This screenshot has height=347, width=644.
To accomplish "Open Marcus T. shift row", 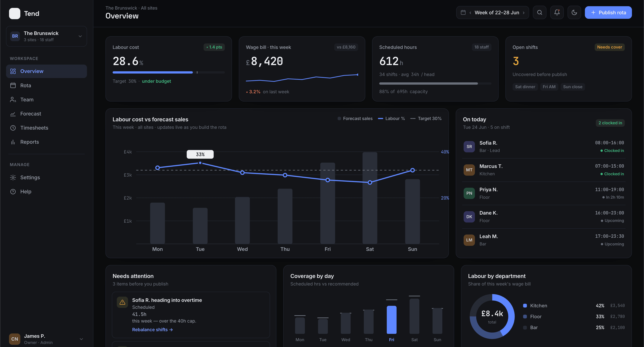I will tap(543, 170).
